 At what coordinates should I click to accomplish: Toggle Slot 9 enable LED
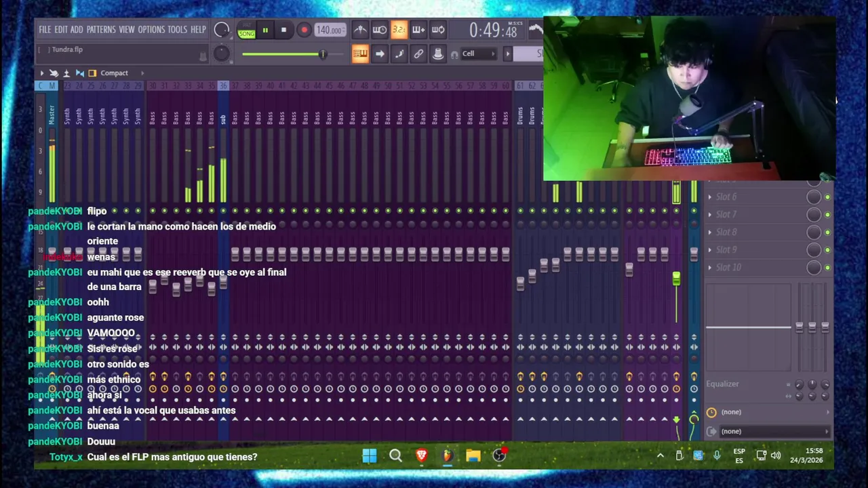tap(827, 250)
